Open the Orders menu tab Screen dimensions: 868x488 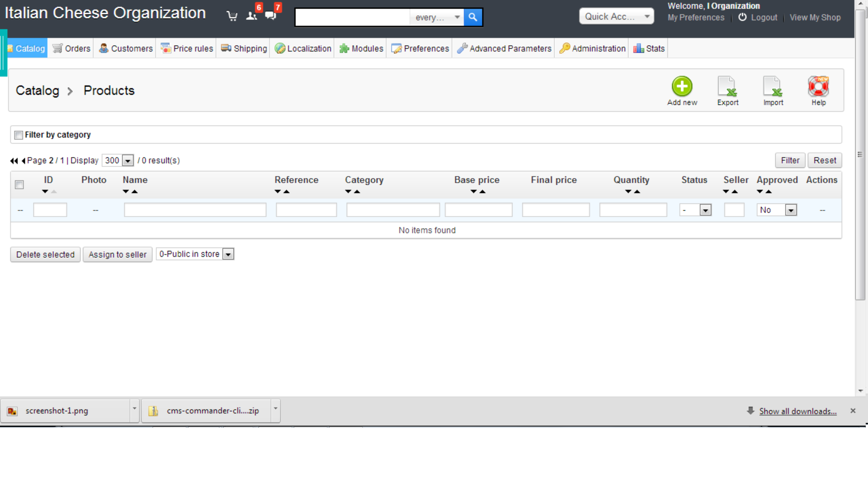point(71,48)
